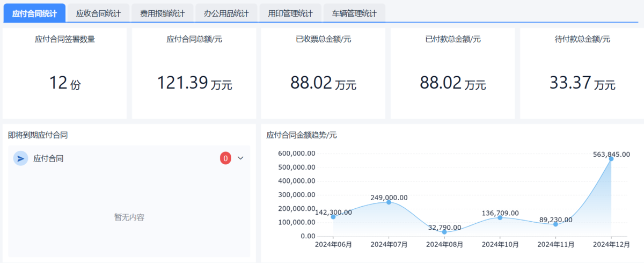
Task: Click the 应付合同签署数量 card showing 12份
Action: tap(64, 74)
